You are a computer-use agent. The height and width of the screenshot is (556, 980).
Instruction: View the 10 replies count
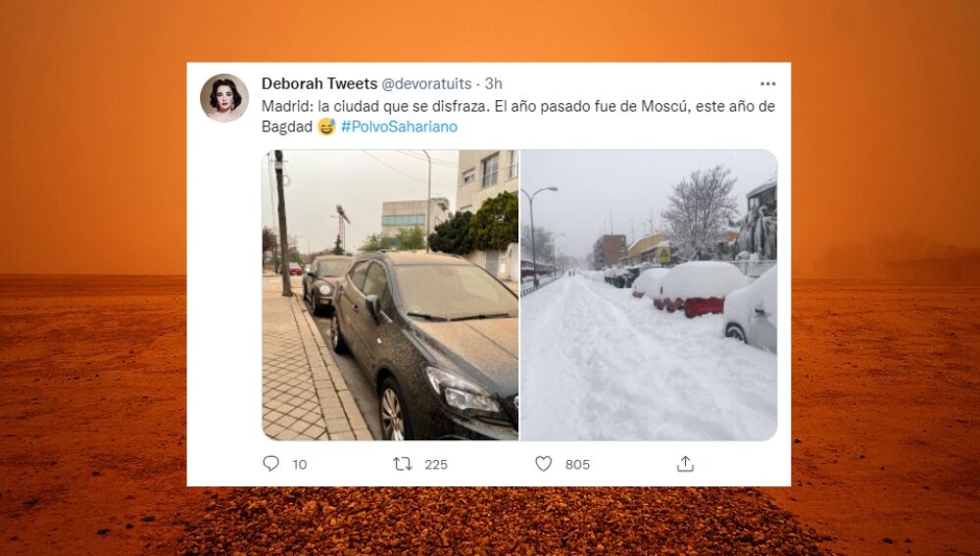(x=300, y=465)
